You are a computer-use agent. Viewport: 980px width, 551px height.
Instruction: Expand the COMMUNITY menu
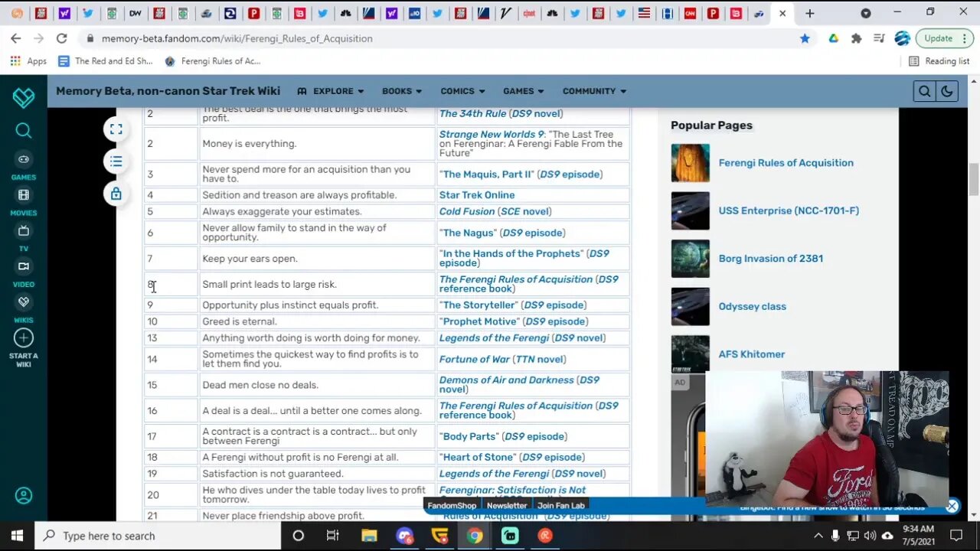tap(595, 91)
